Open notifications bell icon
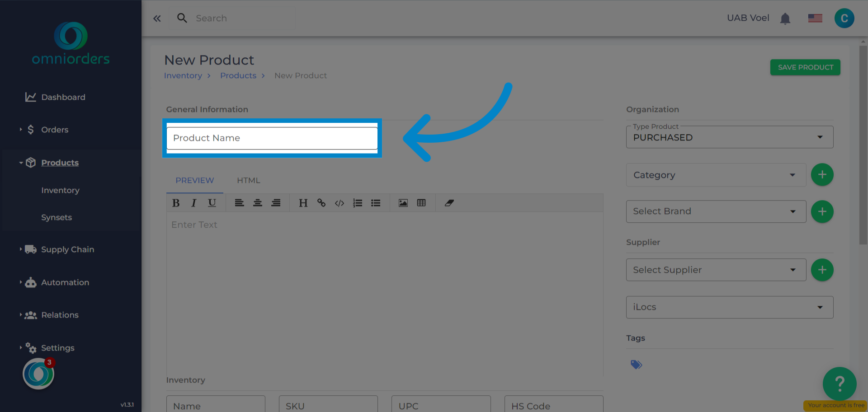This screenshot has height=412, width=868. (x=785, y=19)
